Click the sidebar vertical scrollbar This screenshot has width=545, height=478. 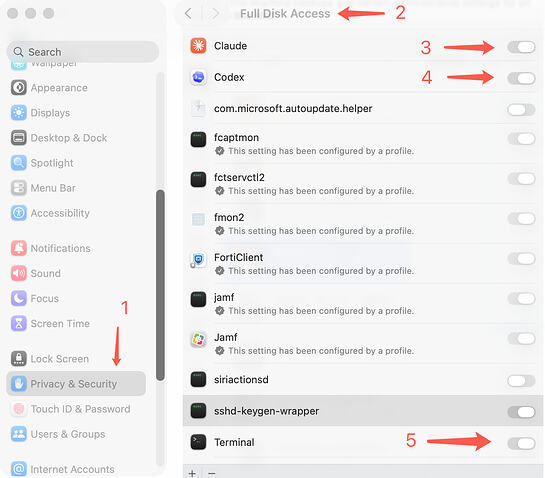point(160,285)
